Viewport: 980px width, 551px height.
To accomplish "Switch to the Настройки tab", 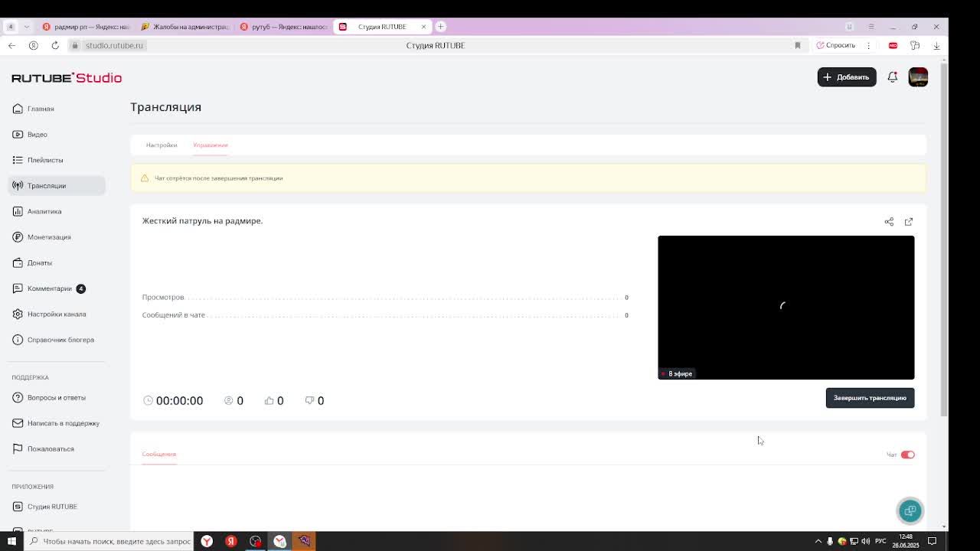I will (x=162, y=145).
